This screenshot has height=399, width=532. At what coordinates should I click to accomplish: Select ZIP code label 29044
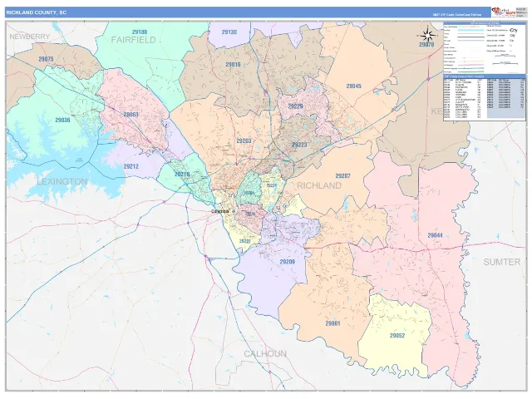tap(435, 235)
